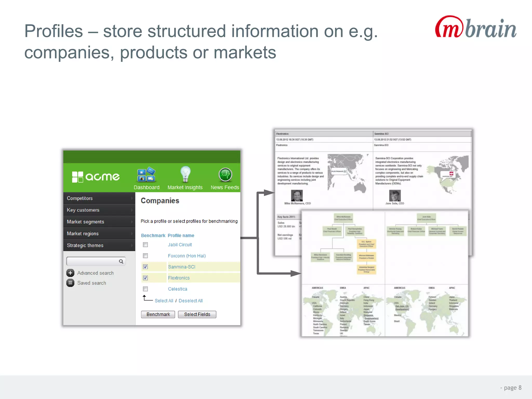The height and width of the screenshot is (399, 532).
Task: Open the Dashboard icon
Action: (147, 175)
